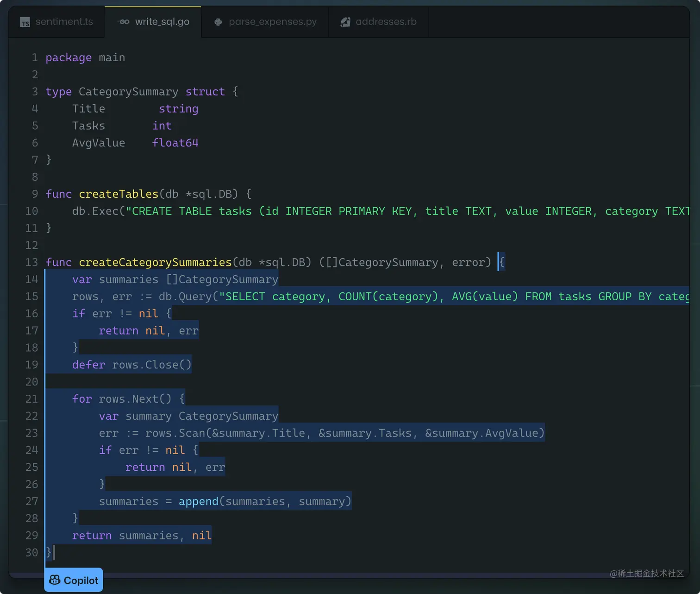Click 'rows.Next()' in the for loop
Image resolution: width=700 pixels, height=594 pixels.
(x=135, y=399)
